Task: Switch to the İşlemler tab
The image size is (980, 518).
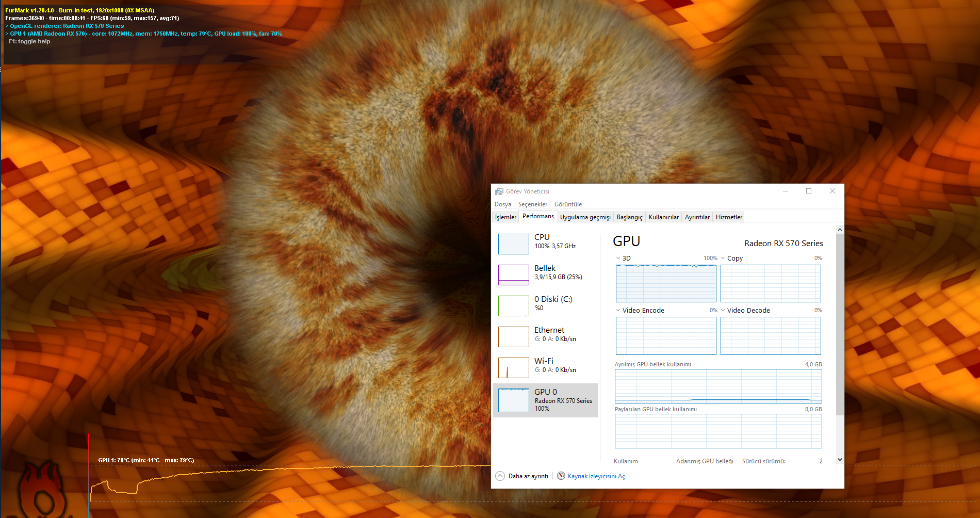Action: tap(505, 217)
